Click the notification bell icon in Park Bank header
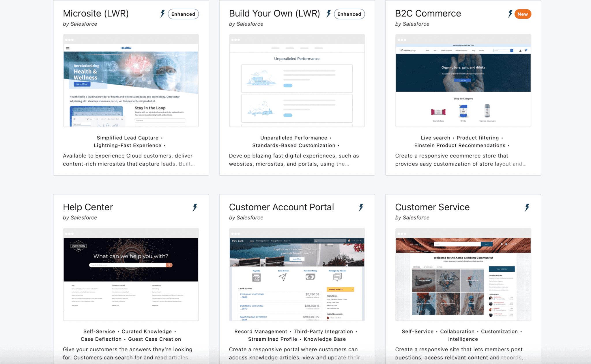Viewport: 591px width, 364px height. click(x=349, y=241)
